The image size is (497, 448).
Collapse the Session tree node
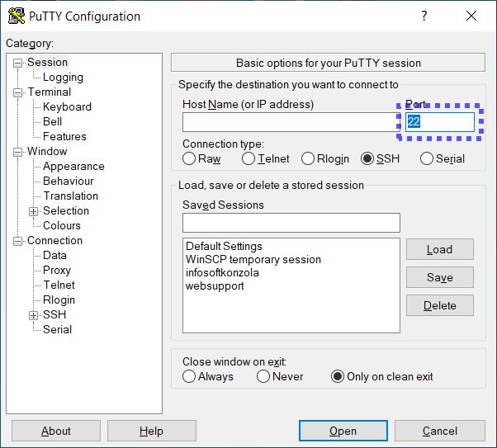(x=18, y=63)
